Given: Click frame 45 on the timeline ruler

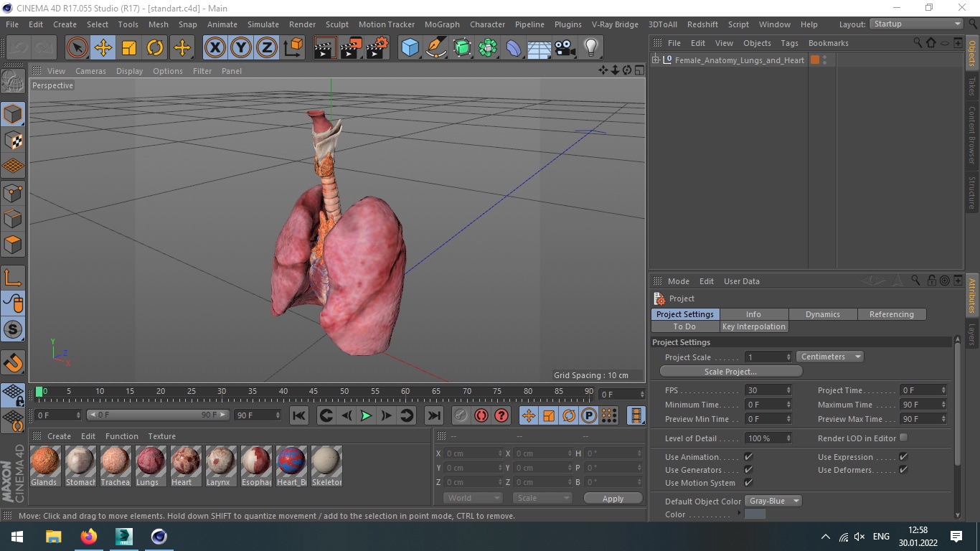Looking at the screenshot, I should tap(314, 392).
